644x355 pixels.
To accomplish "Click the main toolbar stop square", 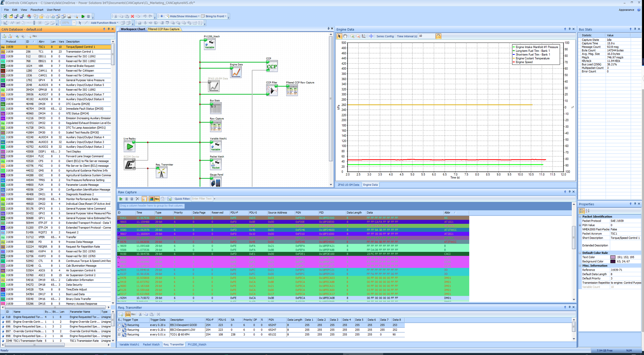I will pyautogui.click(x=88, y=16).
